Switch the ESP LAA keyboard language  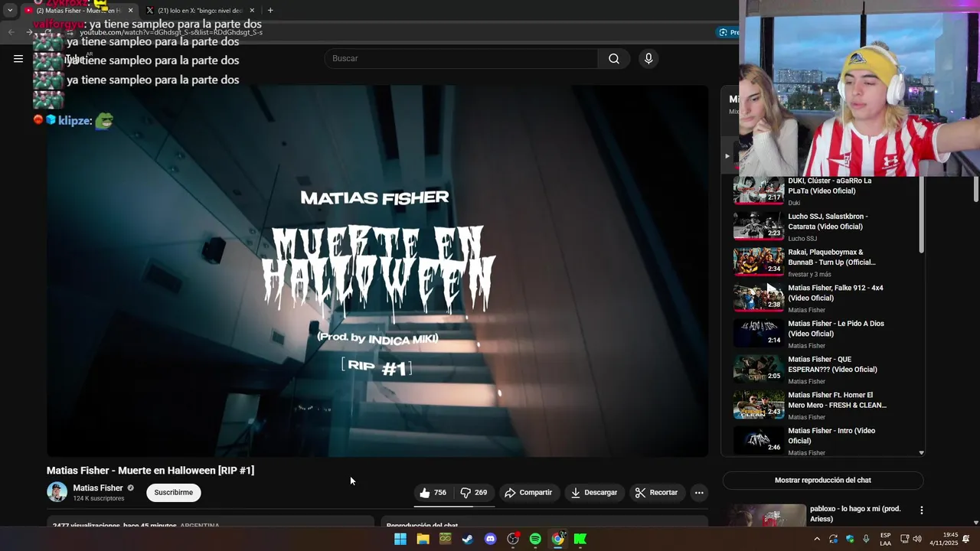[885, 539]
